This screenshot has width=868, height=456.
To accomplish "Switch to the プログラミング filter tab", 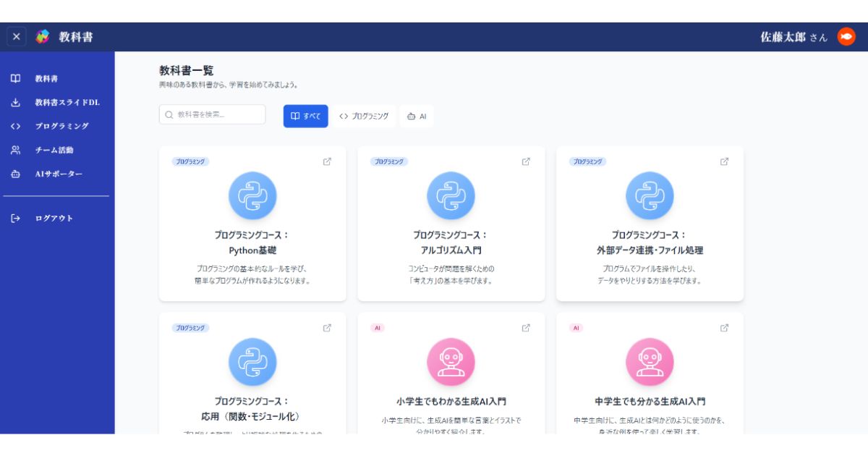I will click(365, 116).
